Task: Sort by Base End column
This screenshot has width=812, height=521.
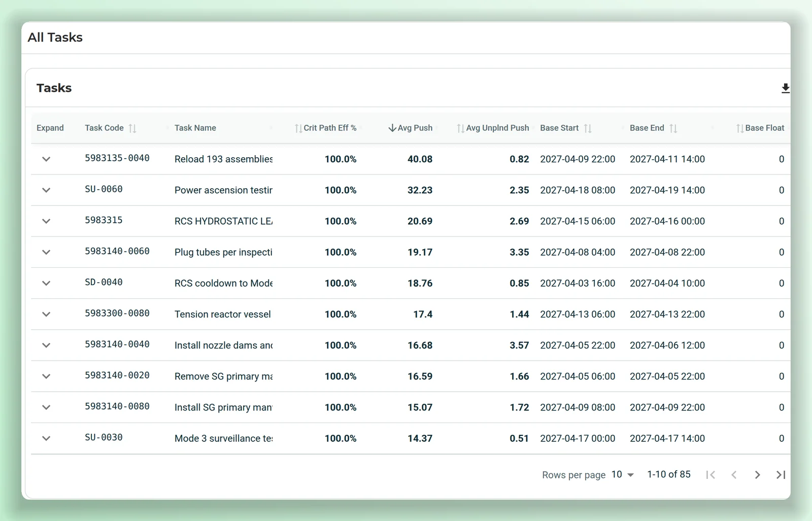Action: point(673,128)
